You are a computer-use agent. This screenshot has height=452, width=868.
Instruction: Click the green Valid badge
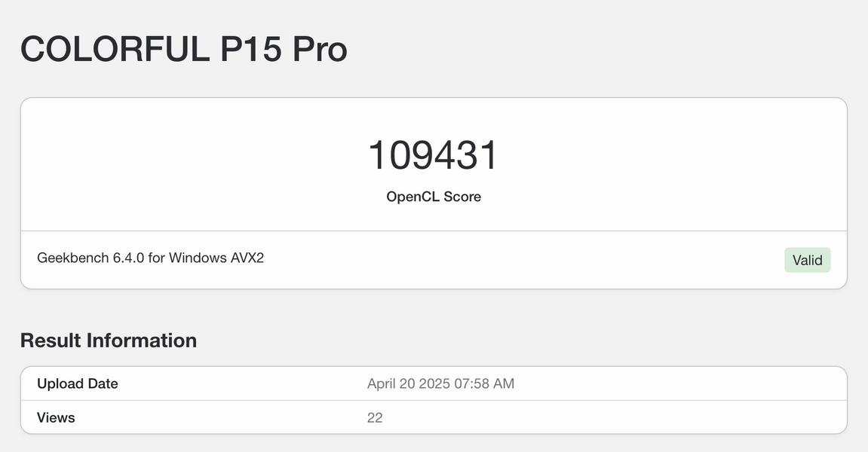click(x=807, y=260)
